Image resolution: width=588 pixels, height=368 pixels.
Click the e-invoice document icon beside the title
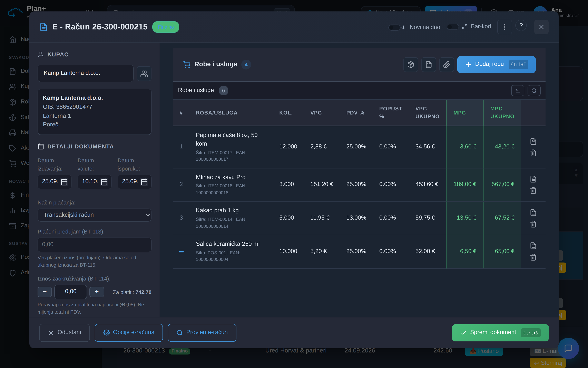[43, 27]
